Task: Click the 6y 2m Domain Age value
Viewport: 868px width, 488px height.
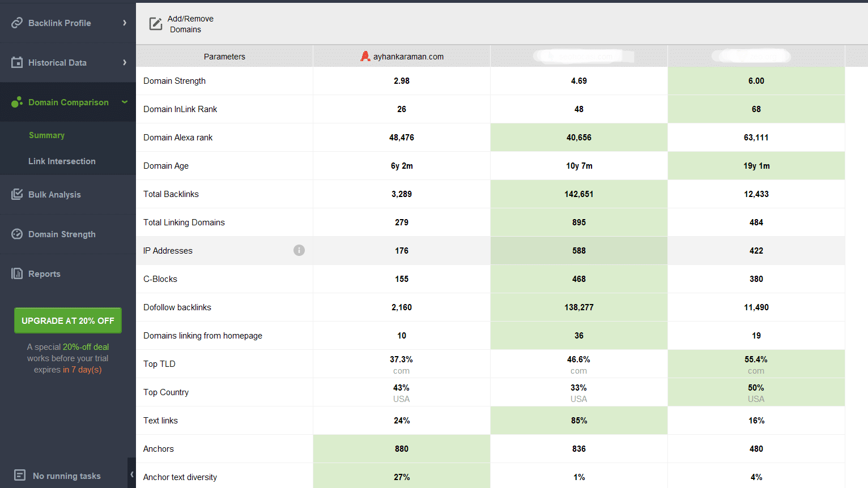Action: (402, 166)
